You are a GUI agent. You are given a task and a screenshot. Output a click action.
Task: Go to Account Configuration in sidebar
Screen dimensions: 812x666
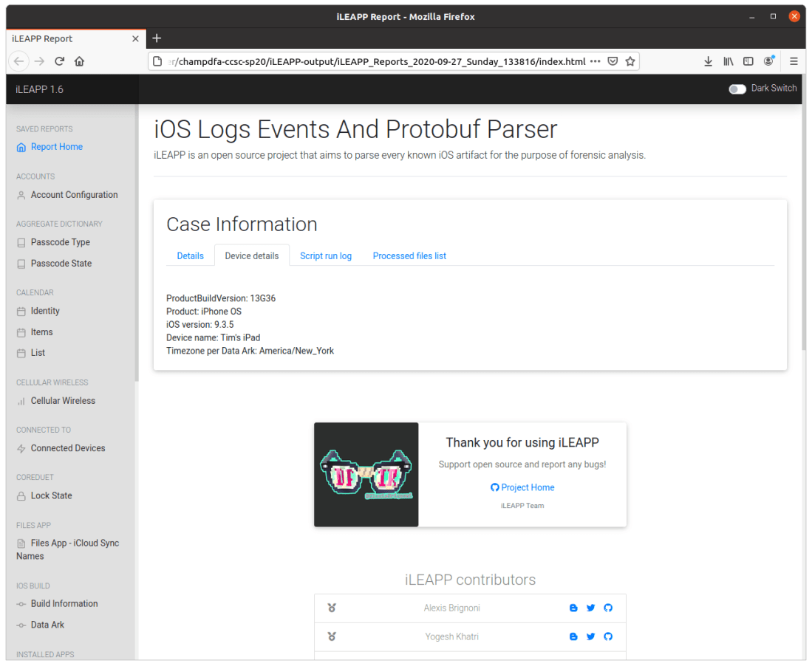point(74,195)
